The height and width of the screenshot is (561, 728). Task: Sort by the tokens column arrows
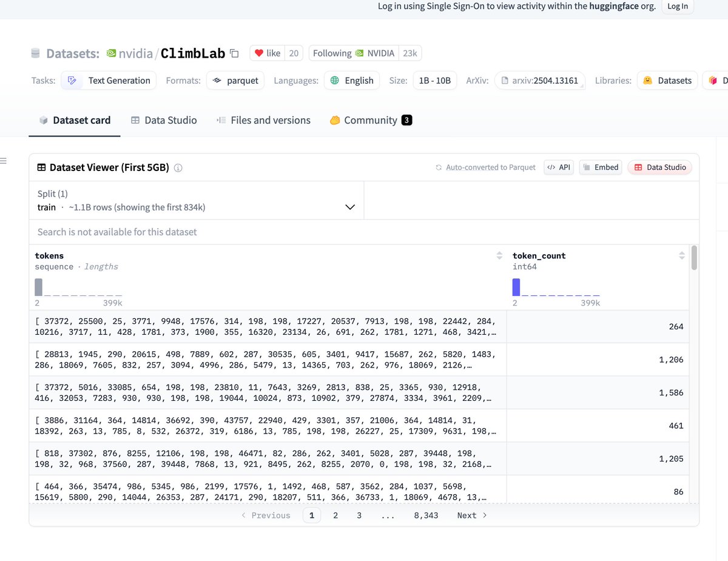(x=499, y=256)
